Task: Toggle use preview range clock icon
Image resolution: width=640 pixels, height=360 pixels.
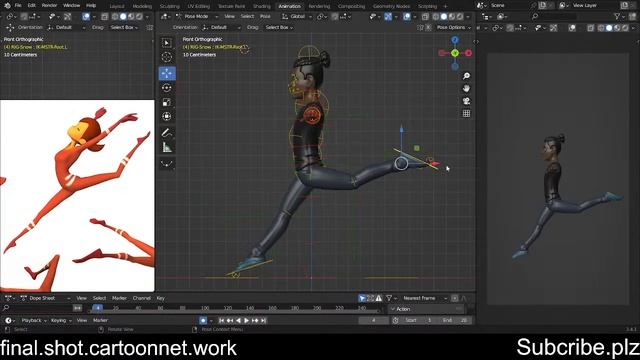Action: 395,321
